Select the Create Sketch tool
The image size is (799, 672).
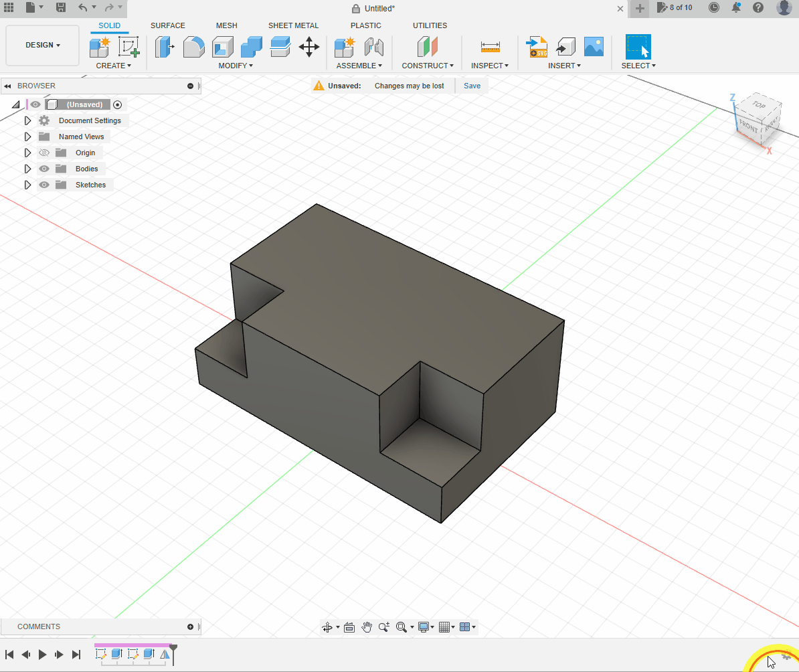128,47
